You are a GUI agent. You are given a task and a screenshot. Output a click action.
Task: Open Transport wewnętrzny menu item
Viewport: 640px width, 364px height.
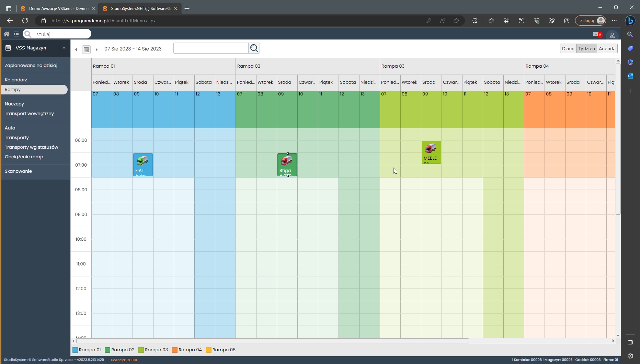tap(29, 113)
